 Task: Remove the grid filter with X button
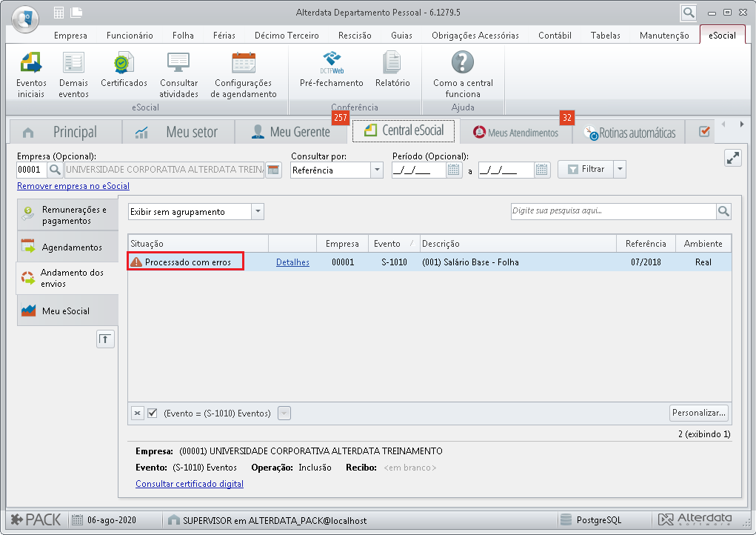[138, 413]
